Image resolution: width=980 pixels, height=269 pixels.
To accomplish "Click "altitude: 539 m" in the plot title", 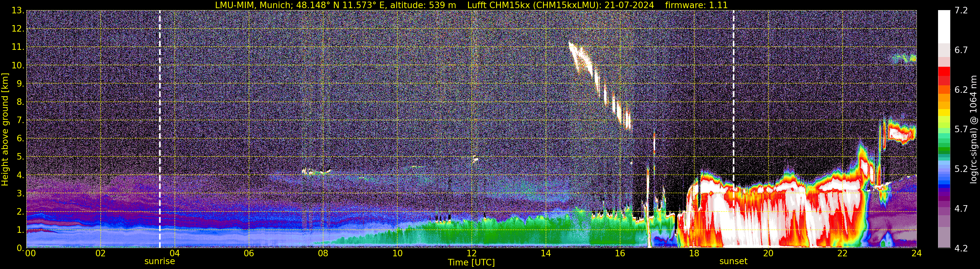I will (x=423, y=5).
